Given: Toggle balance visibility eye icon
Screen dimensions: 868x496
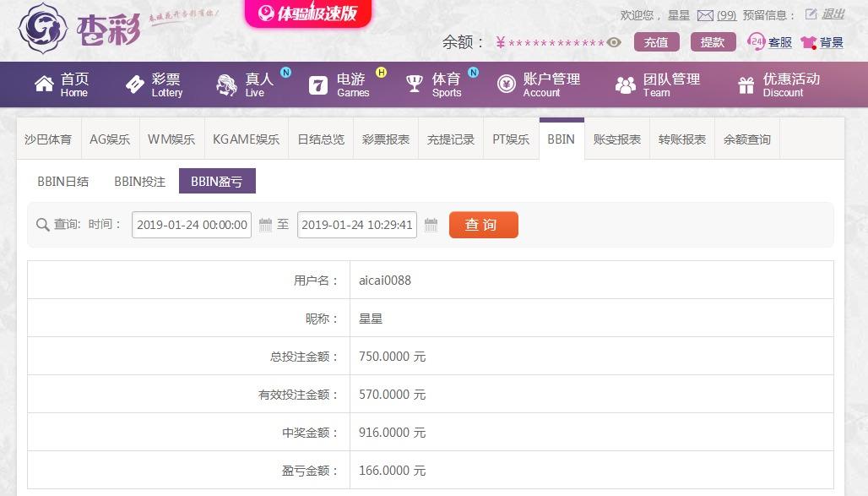Looking at the screenshot, I should (x=614, y=42).
